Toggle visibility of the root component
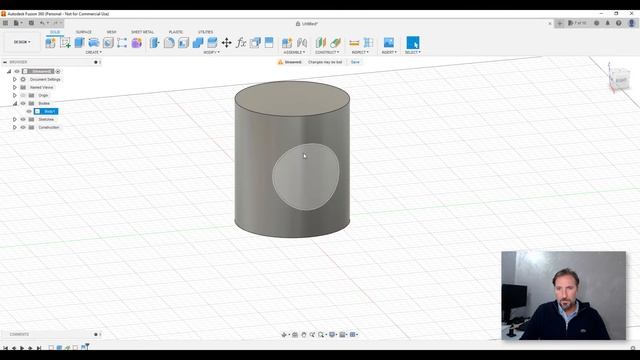Viewport: 640px width, 360px height. tap(17, 71)
